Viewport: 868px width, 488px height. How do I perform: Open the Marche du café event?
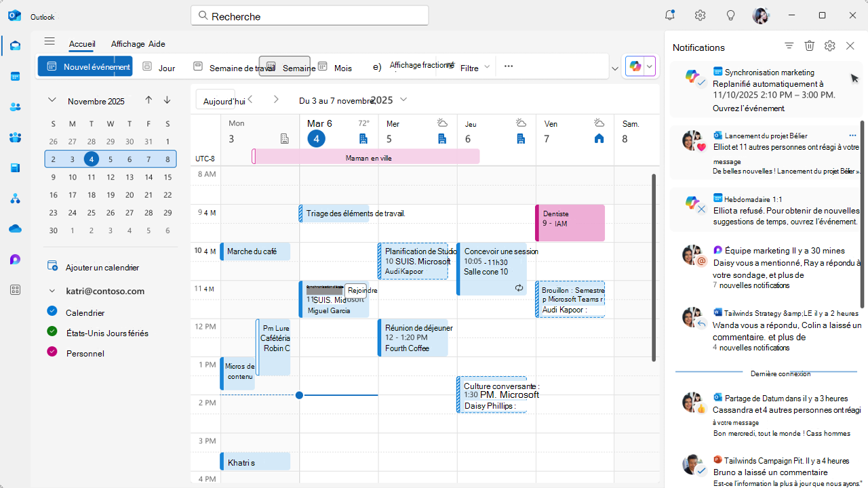point(255,251)
